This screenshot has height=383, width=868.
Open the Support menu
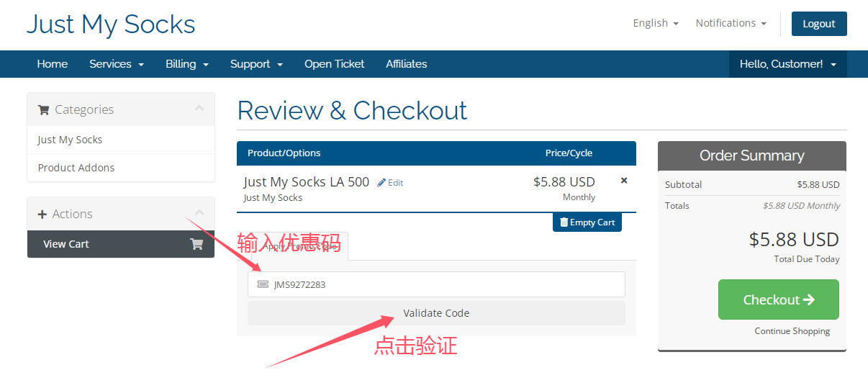(256, 64)
